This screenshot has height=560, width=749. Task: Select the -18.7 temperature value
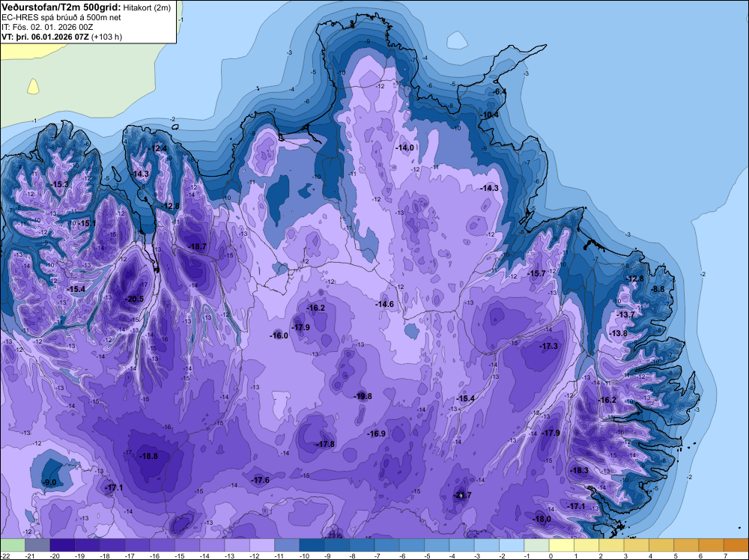click(198, 246)
